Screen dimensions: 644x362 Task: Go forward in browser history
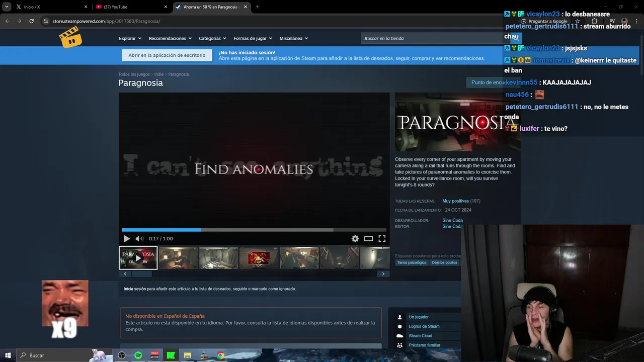coord(19,21)
